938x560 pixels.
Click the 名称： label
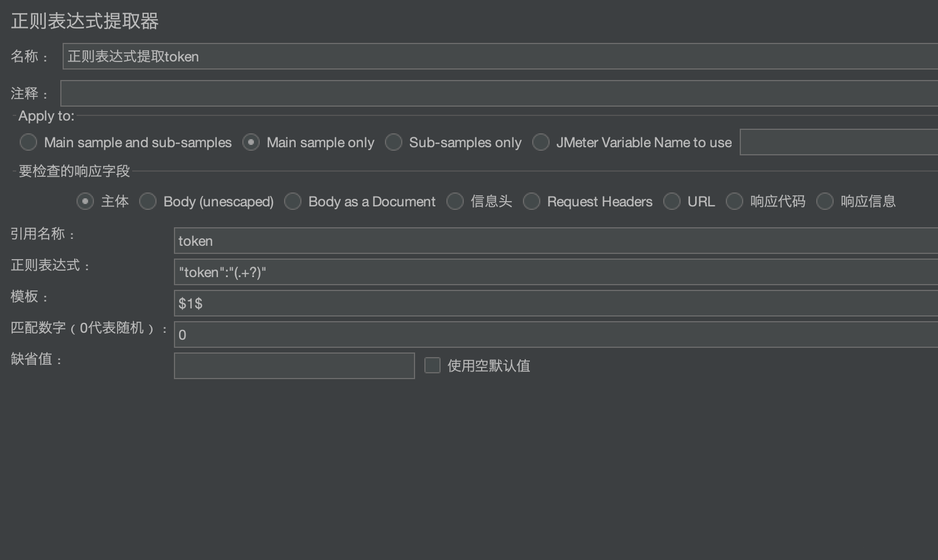[30, 57]
